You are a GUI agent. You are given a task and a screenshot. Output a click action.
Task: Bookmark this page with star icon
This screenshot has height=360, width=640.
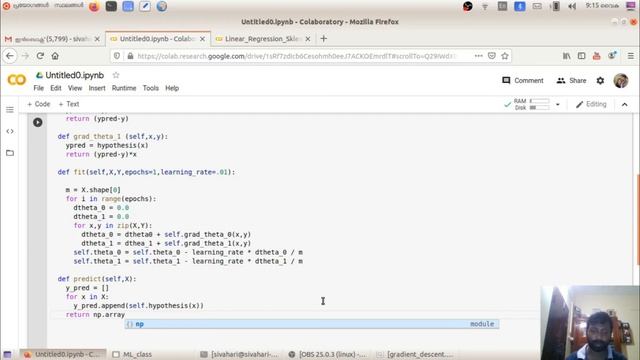point(505,56)
